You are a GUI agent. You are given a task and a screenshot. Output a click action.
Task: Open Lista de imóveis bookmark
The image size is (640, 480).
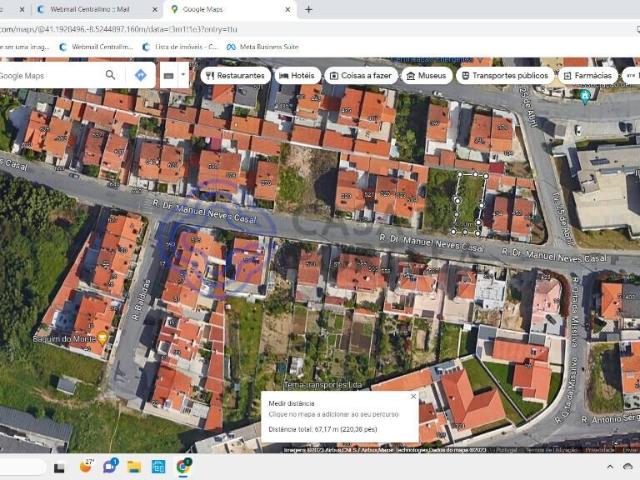pos(180,47)
